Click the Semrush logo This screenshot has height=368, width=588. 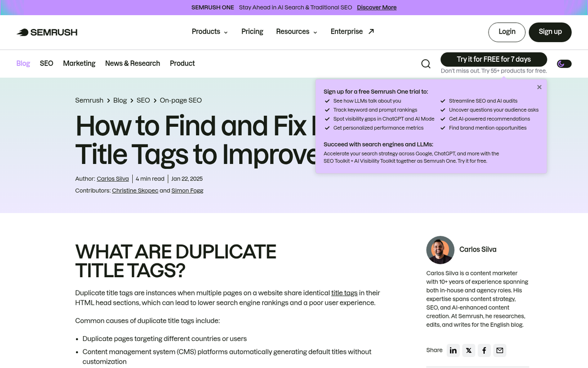click(x=47, y=32)
